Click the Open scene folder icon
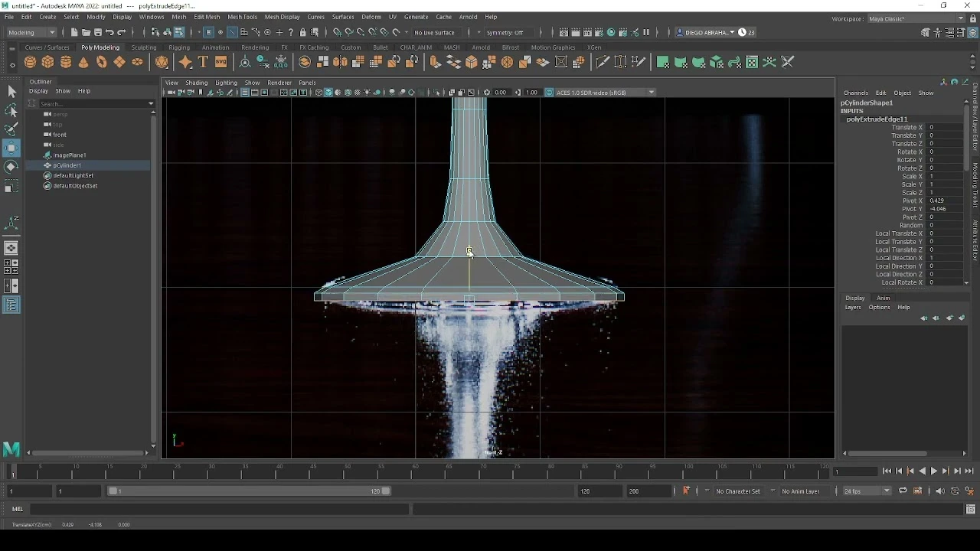 [x=86, y=32]
